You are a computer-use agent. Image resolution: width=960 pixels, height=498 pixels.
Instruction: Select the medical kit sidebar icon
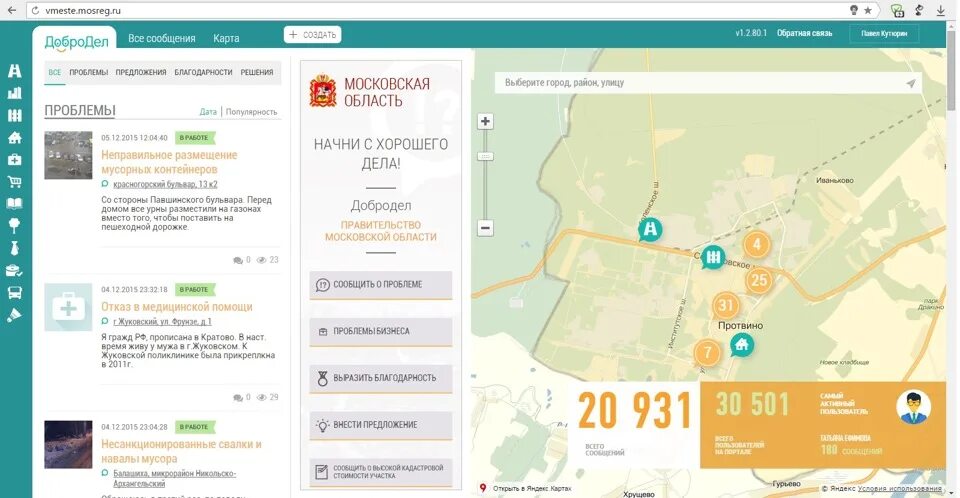(15, 159)
